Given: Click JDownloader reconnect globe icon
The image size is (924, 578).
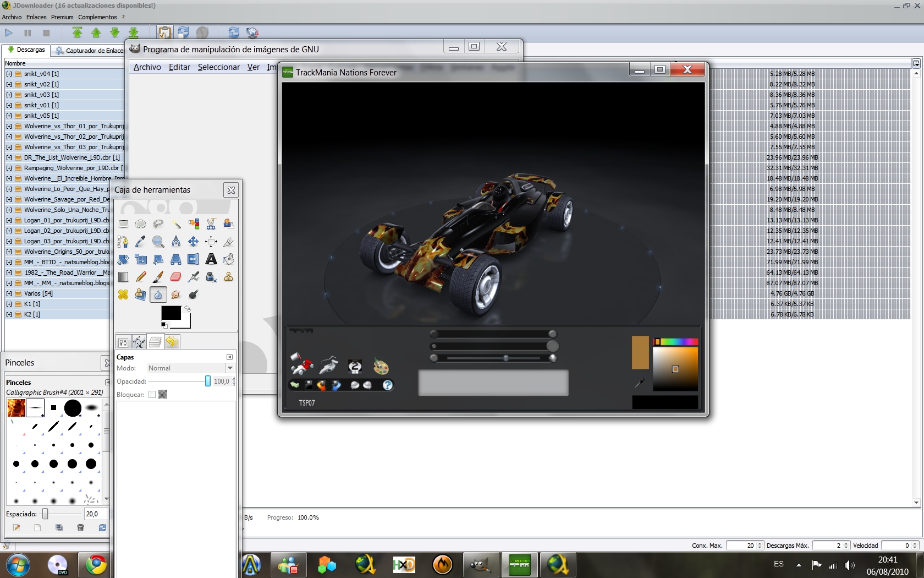Looking at the screenshot, I should pyautogui.click(x=252, y=33).
